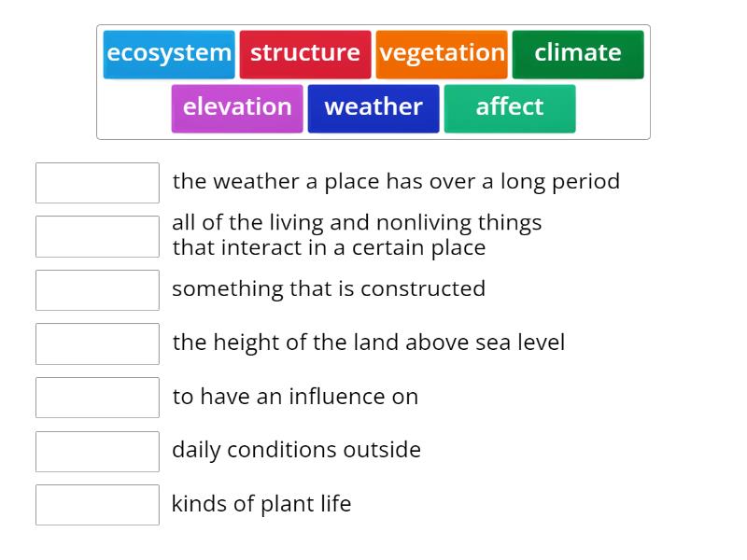Select the climate word tile
Image resolution: width=747 pixels, height=560 pixels.
[577, 53]
